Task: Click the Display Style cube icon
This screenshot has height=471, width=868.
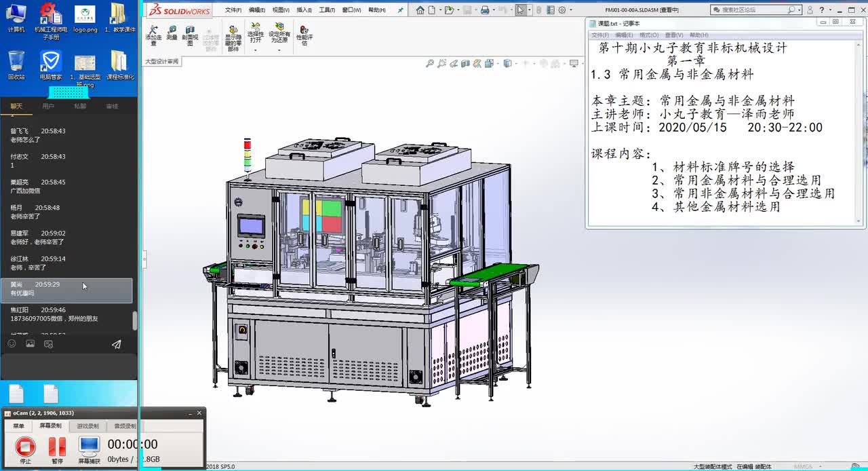Action: pyautogui.click(x=507, y=63)
